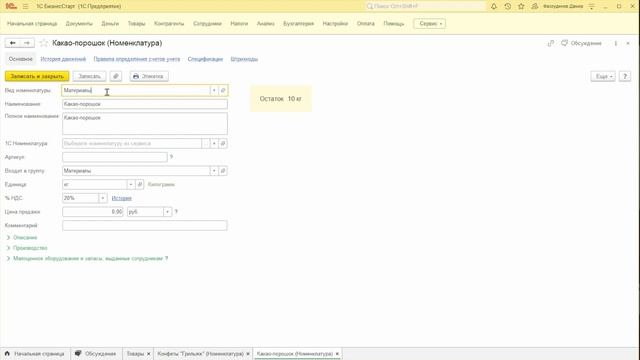Viewport: 640px width, 360px height.
Task: Close Какао-порошок bottom tab
Action: pyautogui.click(x=337, y=354)
